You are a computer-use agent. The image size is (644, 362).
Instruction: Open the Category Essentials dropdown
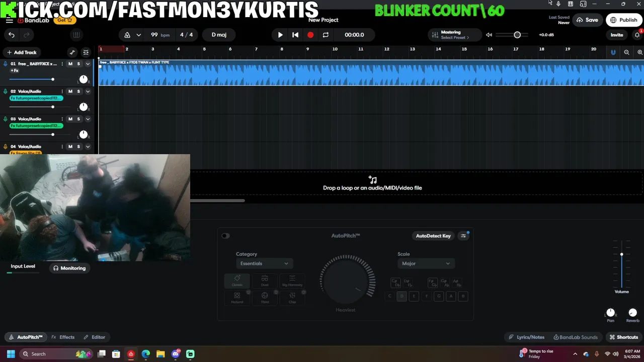pyautogui.click(x=264, y=263)
